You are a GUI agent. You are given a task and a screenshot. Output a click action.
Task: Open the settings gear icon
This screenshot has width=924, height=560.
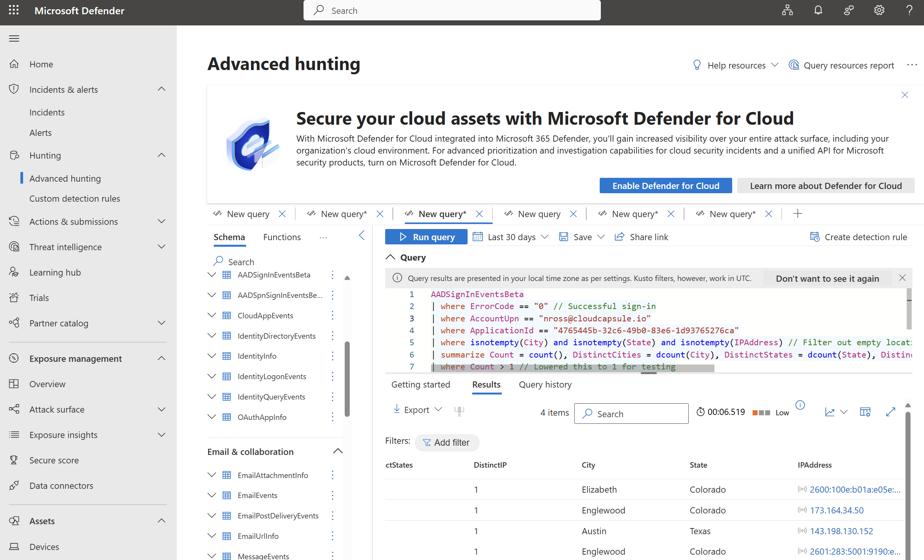pos(879,10)
